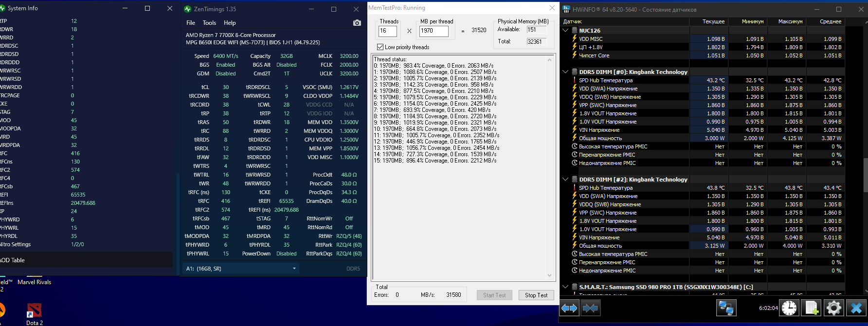Open HWiNFO remote monitoring network computers icon

pos(726,308)
